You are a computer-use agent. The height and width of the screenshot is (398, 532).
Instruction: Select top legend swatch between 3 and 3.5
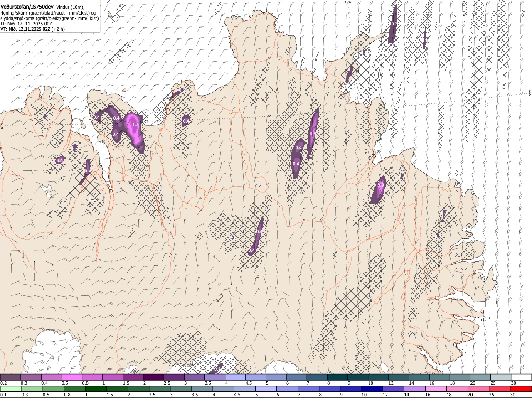tap(195, 377)
